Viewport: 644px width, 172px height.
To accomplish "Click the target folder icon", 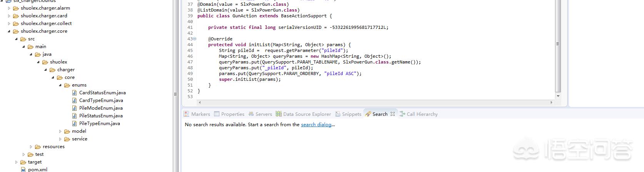I will (x=23, y=162).
